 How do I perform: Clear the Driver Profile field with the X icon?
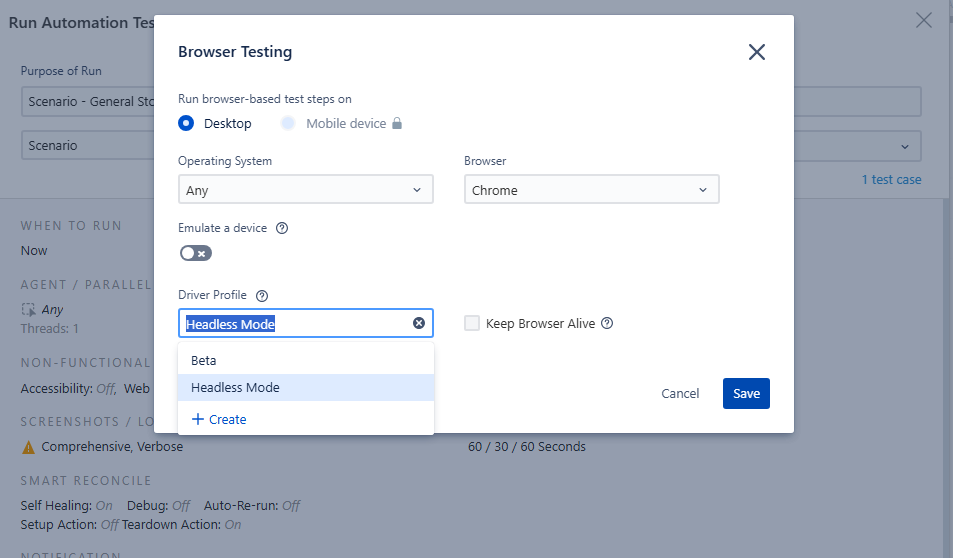[419, 323]
